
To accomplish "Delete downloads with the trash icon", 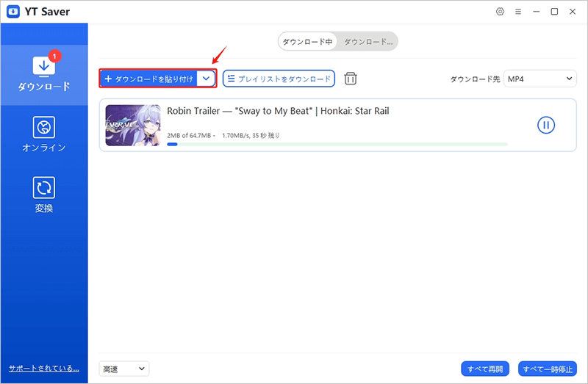I will click(x=351, y=79).
